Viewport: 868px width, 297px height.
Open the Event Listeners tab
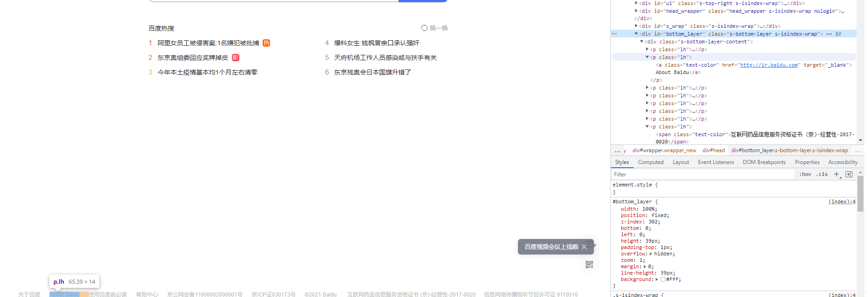pos(716,162)
